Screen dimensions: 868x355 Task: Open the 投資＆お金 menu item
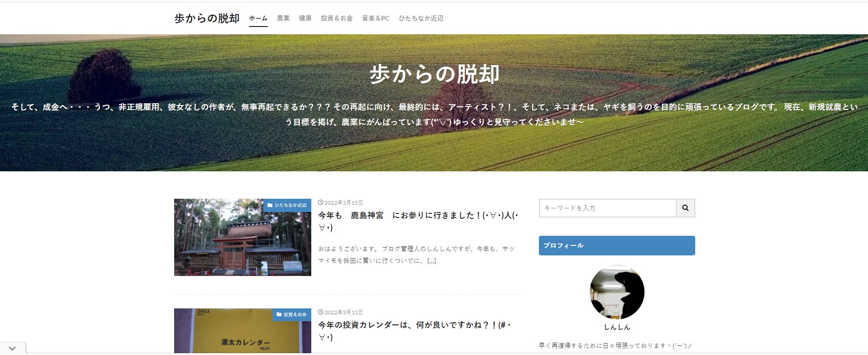click(x=337, y=18)
